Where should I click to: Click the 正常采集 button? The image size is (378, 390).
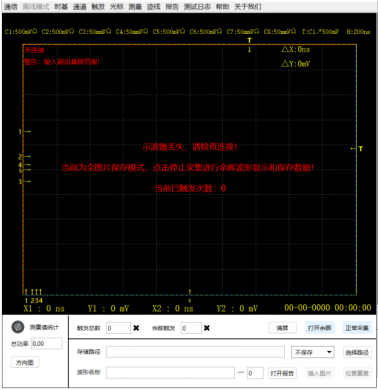pos(357,328)
